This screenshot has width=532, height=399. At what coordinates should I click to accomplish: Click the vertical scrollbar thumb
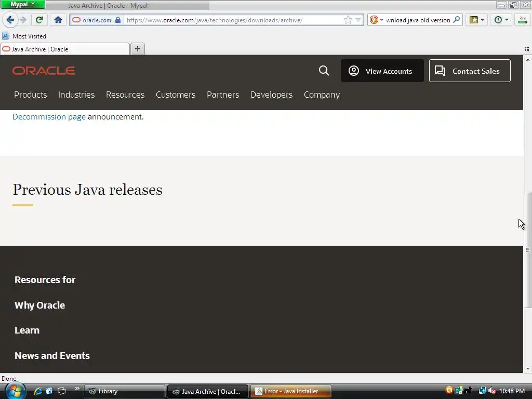[x=527, y=250]
